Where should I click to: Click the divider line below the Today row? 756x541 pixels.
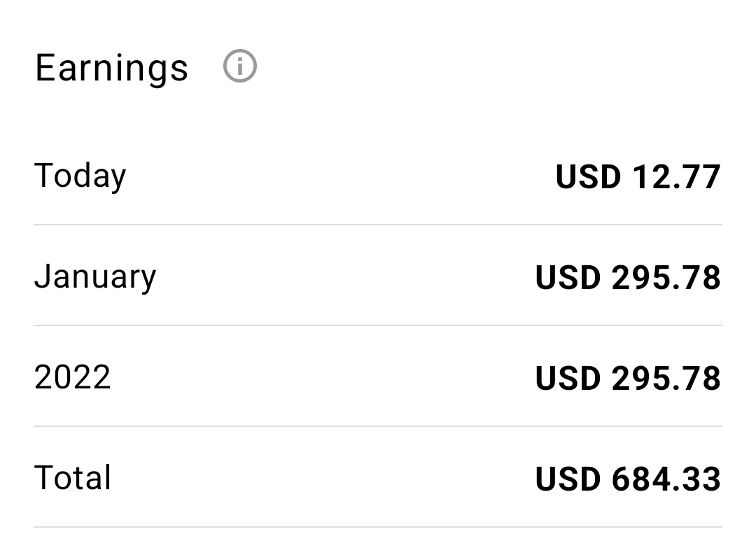tap(378, 225)
